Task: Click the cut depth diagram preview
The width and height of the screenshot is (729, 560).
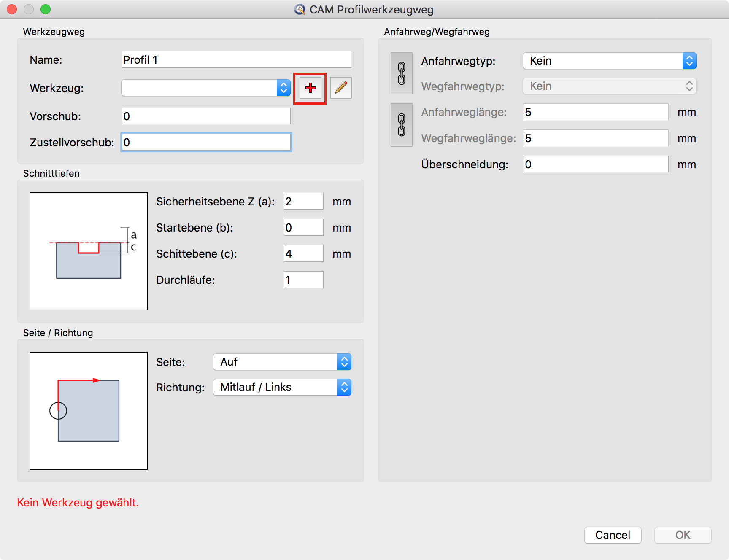Action: pyautogui.click(x=89, y=251)
